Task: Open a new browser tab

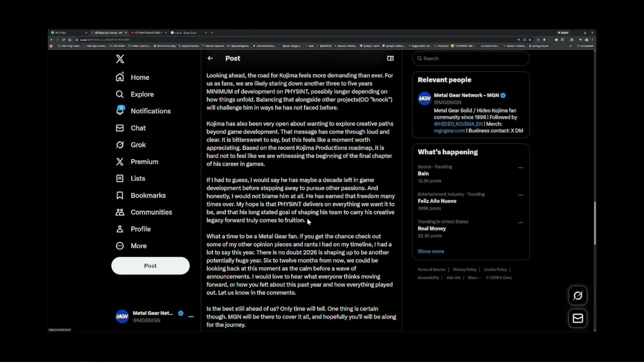Action: [212, 33]
